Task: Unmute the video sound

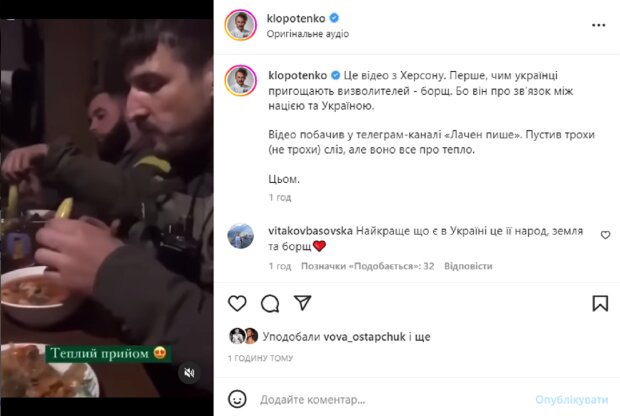Action: pyautogui.click(x=189, y=373)
